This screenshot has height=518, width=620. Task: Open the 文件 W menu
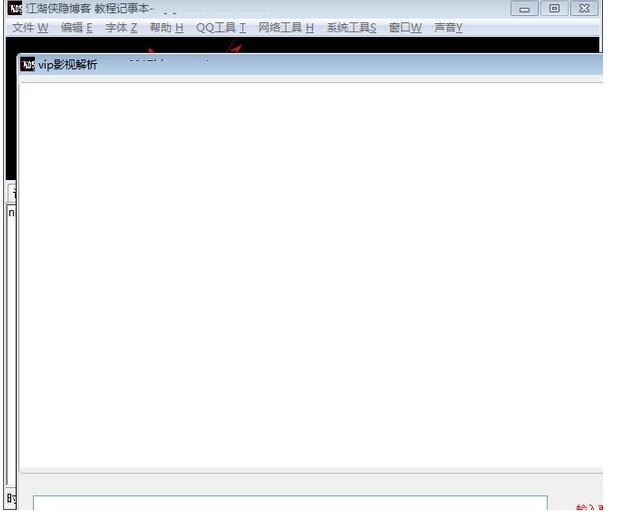click(30, 27)
